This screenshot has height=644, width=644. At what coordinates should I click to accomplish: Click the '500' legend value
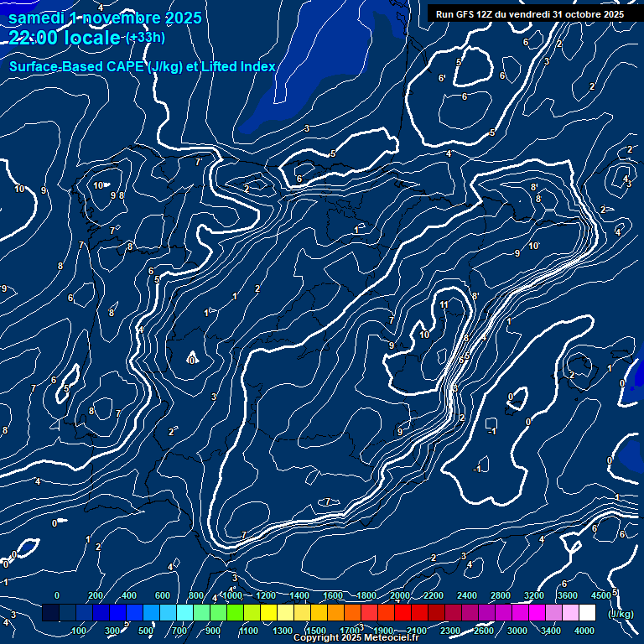146,631
